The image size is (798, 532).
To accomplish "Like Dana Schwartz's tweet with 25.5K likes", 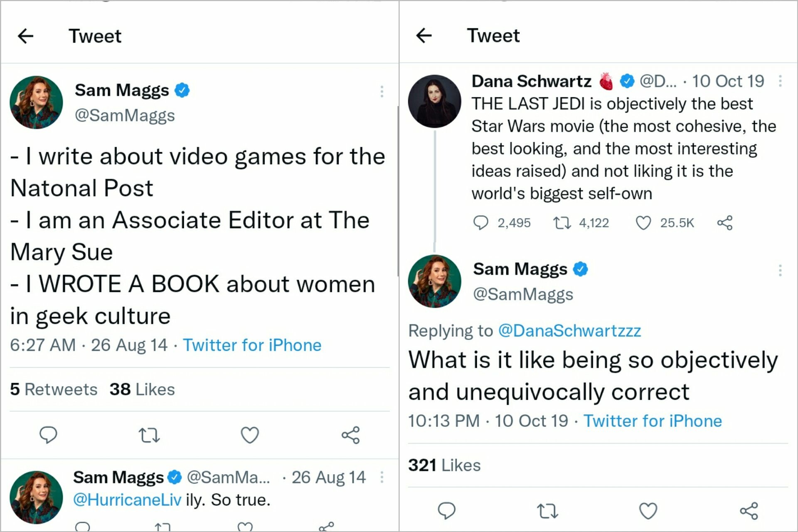I will click(643, 223).
